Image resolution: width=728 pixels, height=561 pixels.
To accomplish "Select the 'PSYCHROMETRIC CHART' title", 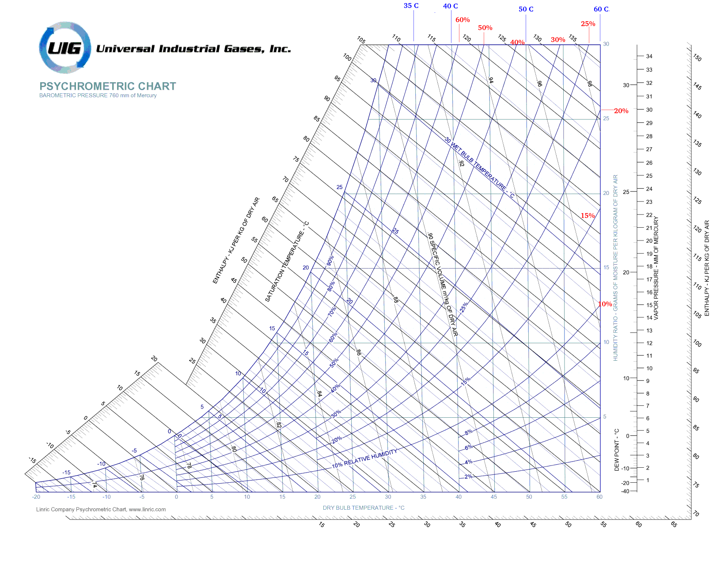I will click(x=108, y=86).
